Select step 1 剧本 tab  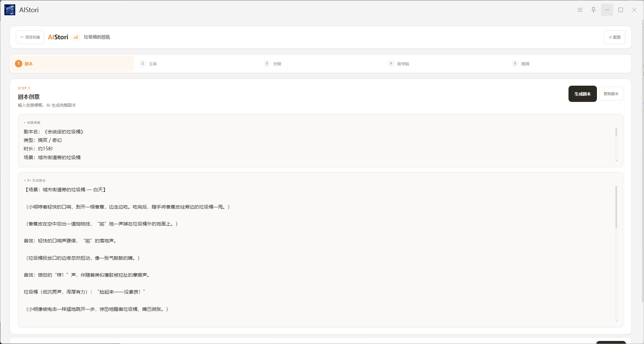tap(72, 64)
